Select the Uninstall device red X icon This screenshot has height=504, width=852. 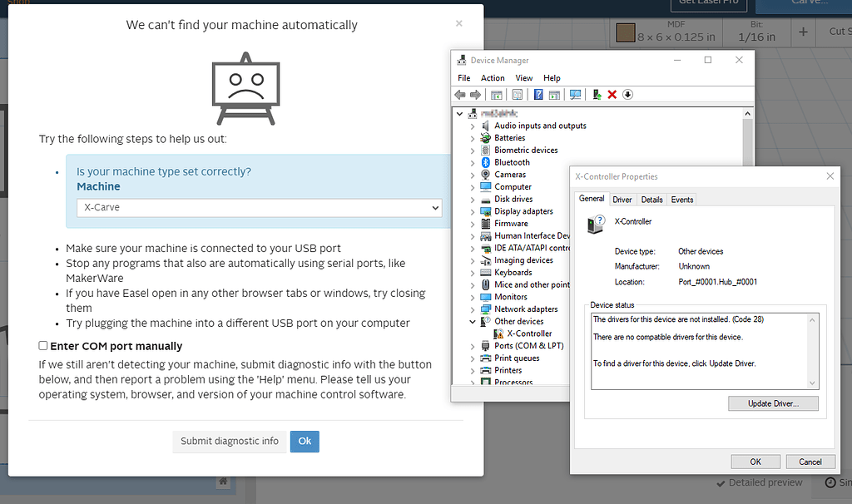coord(612,94)
